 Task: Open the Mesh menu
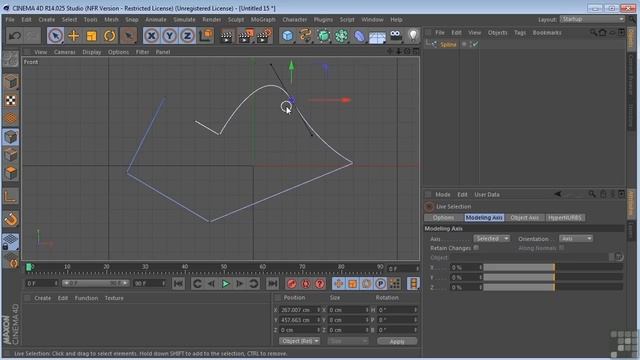[x=111, y=20]
